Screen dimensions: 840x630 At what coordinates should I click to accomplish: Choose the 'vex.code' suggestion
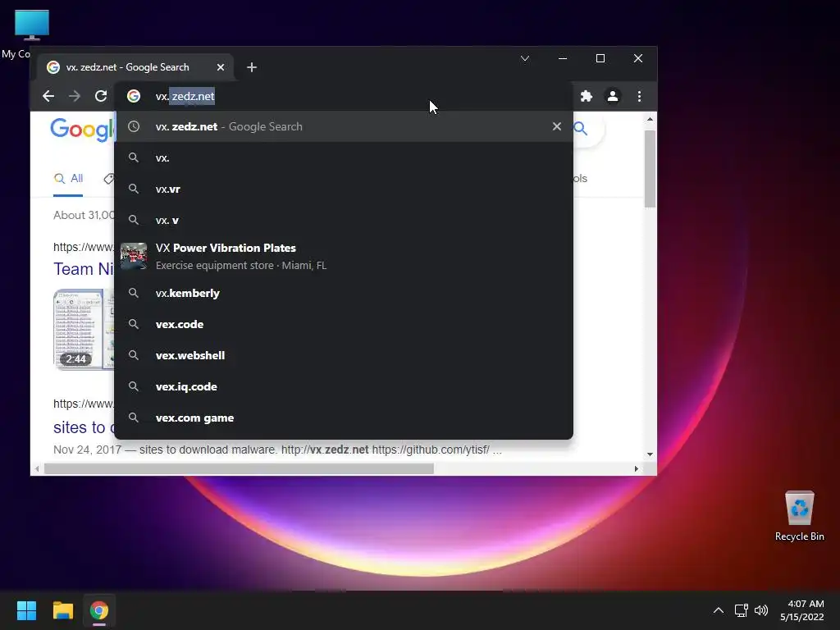pyautogui.click(x=344, y=324)
